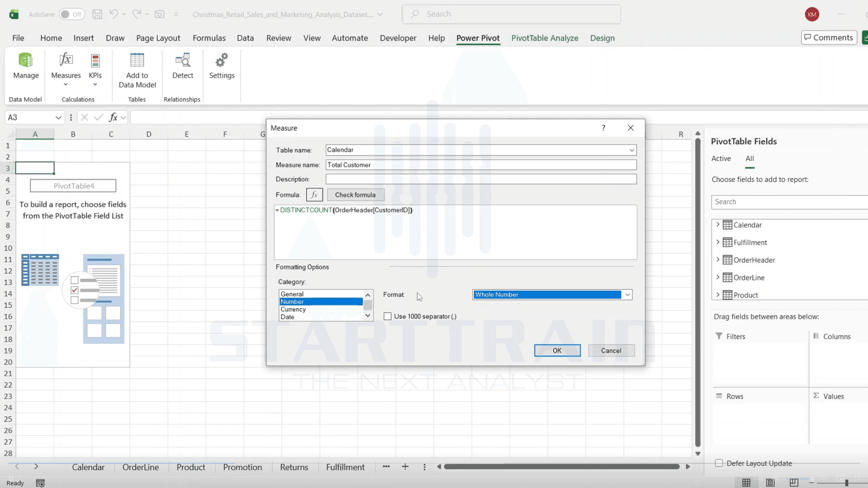
Task: Switch to Page Layout view icon
Action: pyautogui.click(x=770, y=483)
